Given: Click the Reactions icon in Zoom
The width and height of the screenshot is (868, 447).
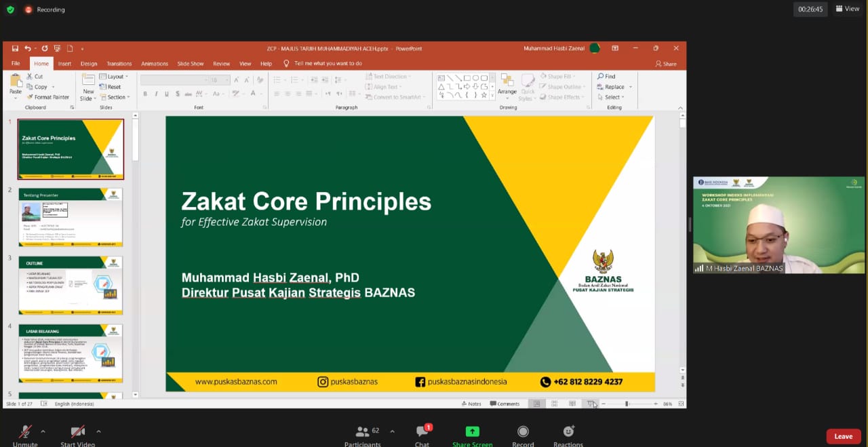Looking at the screenshot, I should click(568, 432).
